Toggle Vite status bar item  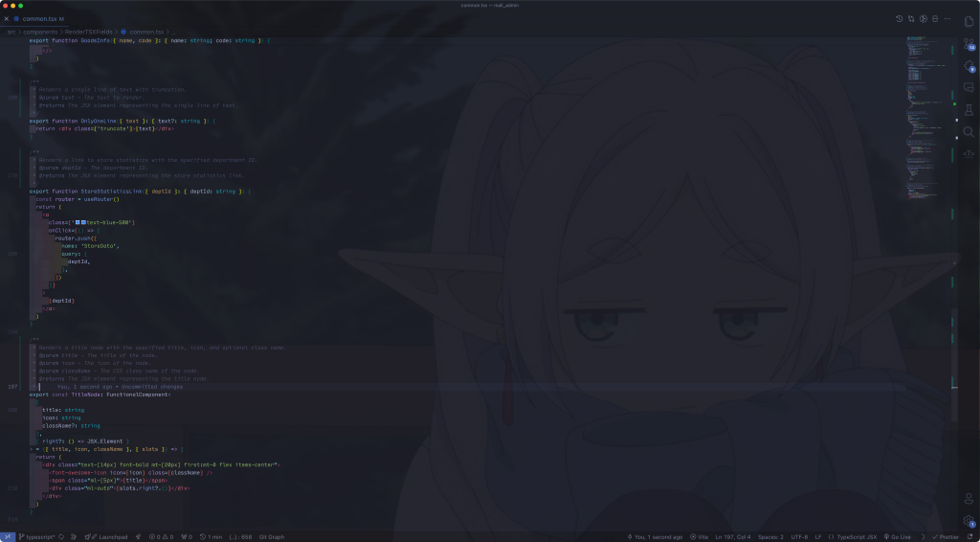700,536
